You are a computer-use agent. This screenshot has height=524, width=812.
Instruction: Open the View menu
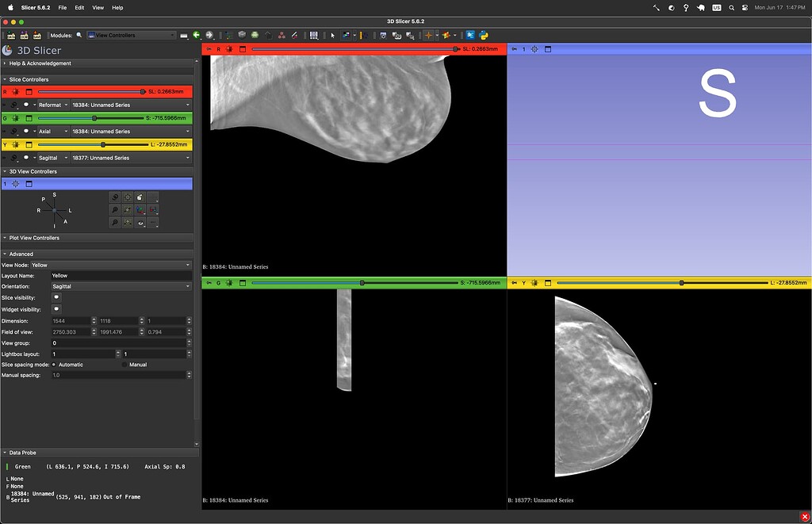tap(98, 7)
